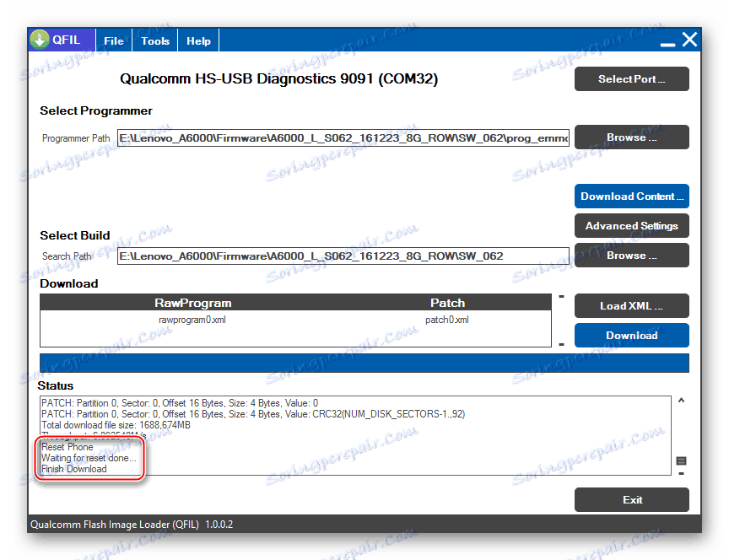Click the RawProgram column header
Viewport: 729px width, 560px height.
pyautogui.click(x=193, y=303)
